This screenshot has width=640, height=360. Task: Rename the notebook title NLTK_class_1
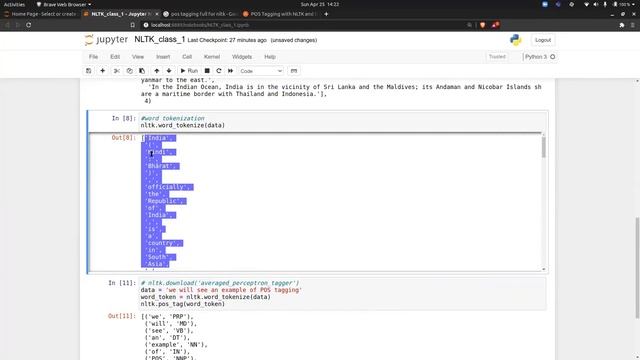(160, 40)
